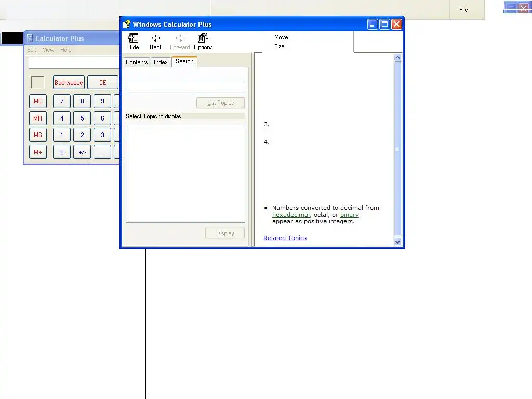This screenshot has height=399, width=532.
Task: Click the Windows Calculator Plus help title icon
Action: pyautogui.click(x=127, y=24)
